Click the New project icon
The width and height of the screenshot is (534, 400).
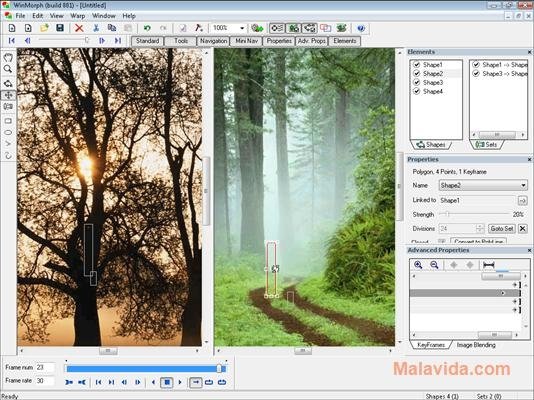(x=12, y=28)
